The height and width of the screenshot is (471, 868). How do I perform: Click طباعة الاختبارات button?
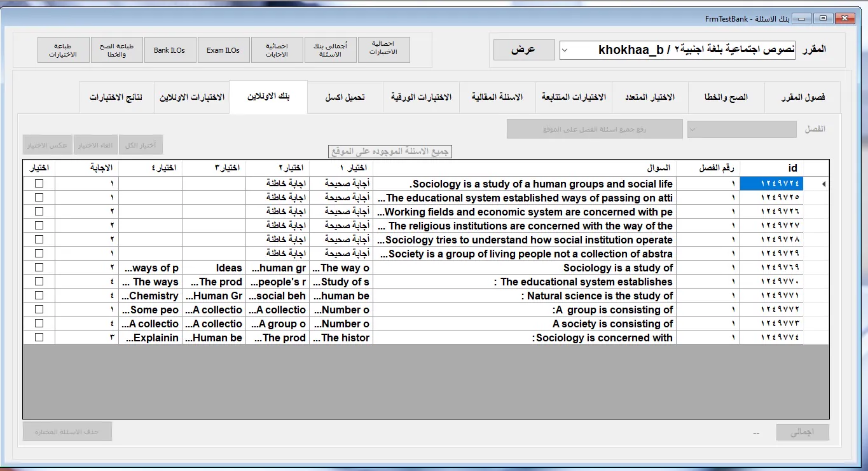click(x=63, y=50)
